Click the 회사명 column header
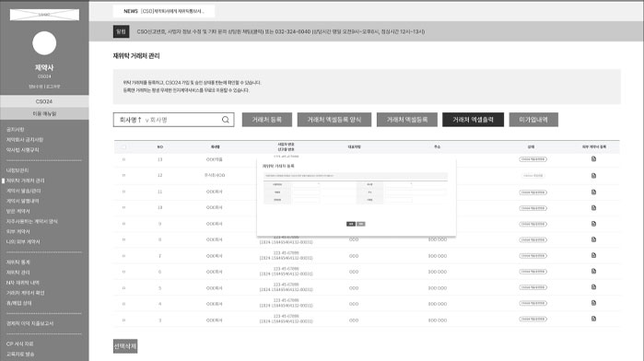 pos(216,146)
